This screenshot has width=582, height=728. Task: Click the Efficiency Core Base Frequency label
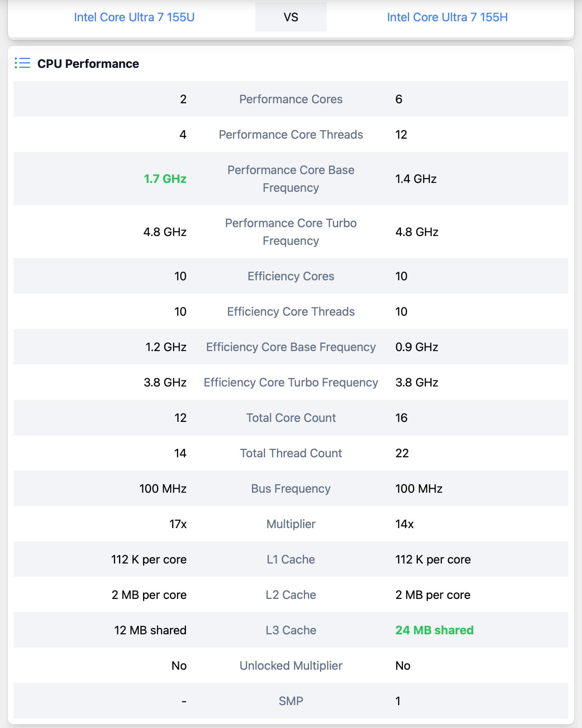tap(291, 347)
